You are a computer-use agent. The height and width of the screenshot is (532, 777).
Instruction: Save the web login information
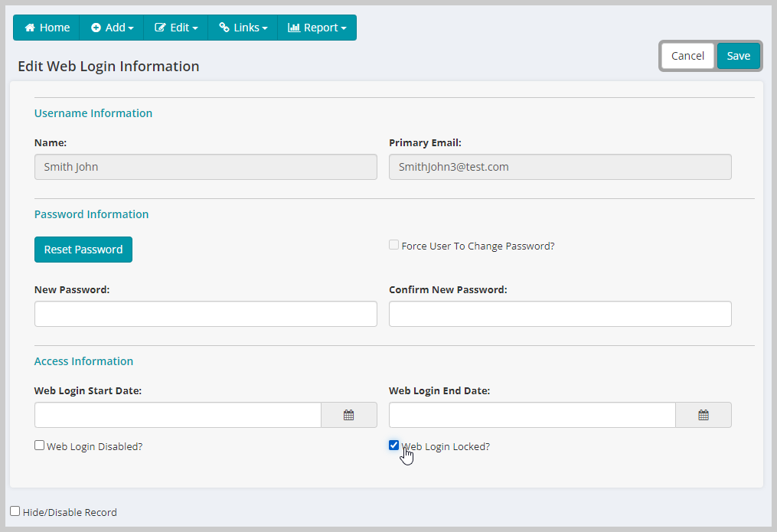738,55
